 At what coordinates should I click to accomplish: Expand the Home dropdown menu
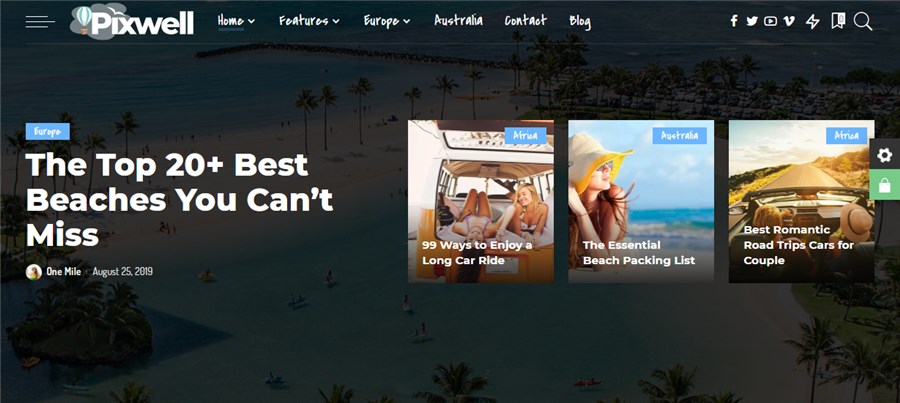coord(236,21)
